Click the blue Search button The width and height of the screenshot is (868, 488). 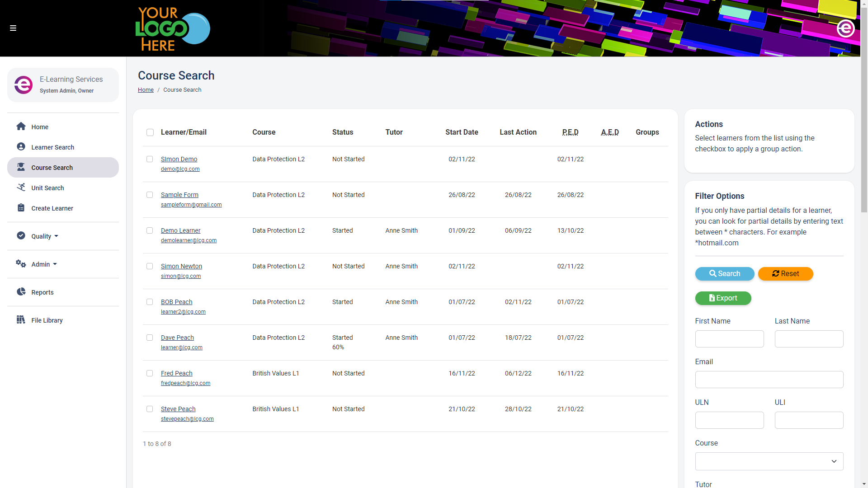tap(724, 274)
